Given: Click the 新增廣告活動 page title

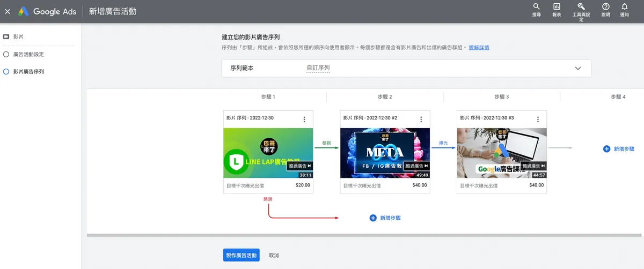Looking at the screenshot, I should 113,11.
